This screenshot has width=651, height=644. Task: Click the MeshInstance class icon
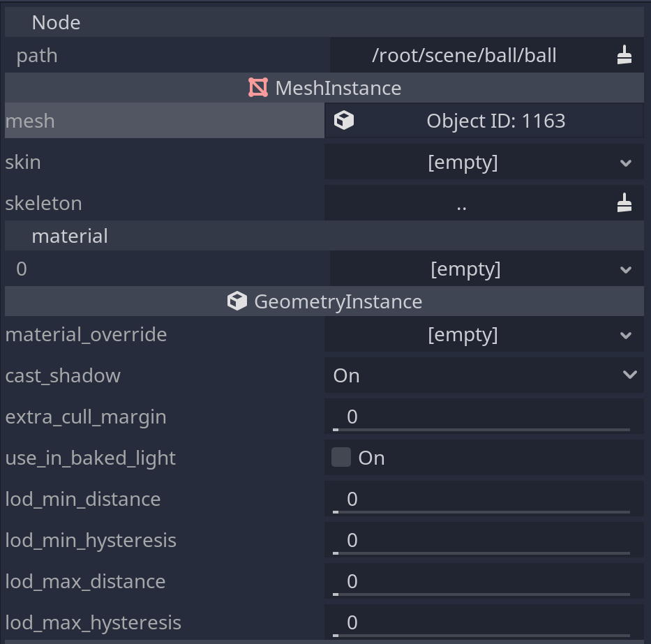coord(257,87)
